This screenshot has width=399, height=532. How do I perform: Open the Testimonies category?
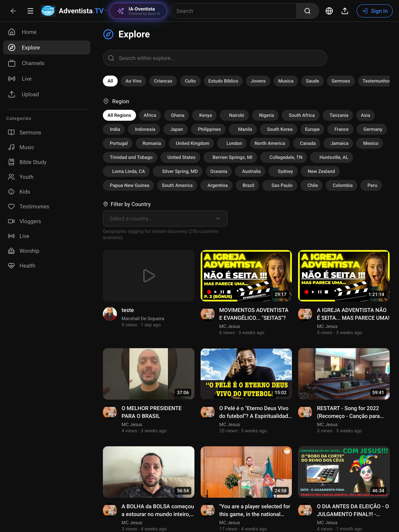click(47, 206)
